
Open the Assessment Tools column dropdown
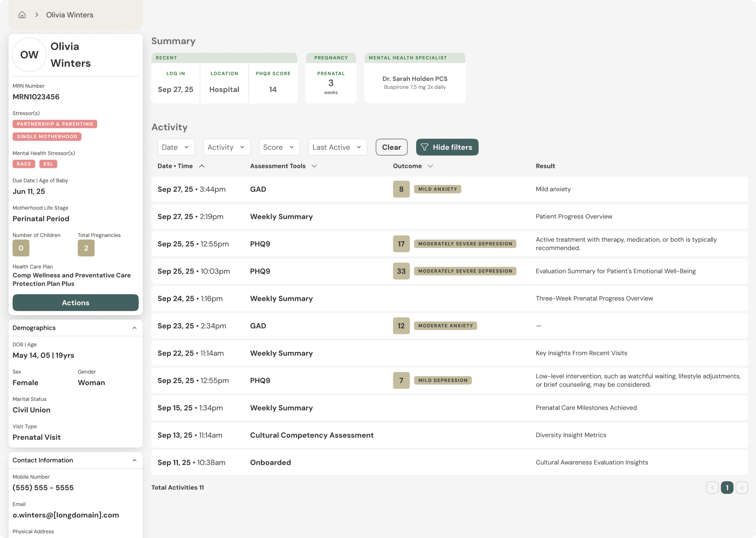tap(314, 166)
